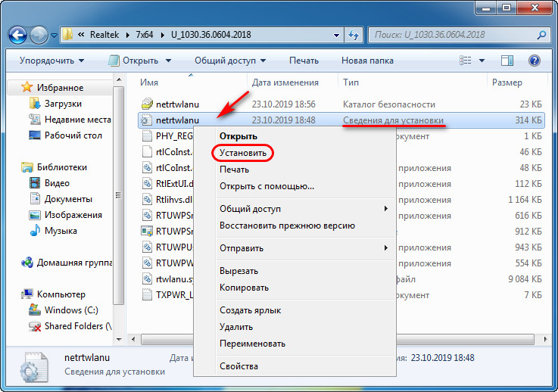Select Компьютер in the navigation pane
The height and width of the screenshot is (392, 558).
click(x=61, y=294)
